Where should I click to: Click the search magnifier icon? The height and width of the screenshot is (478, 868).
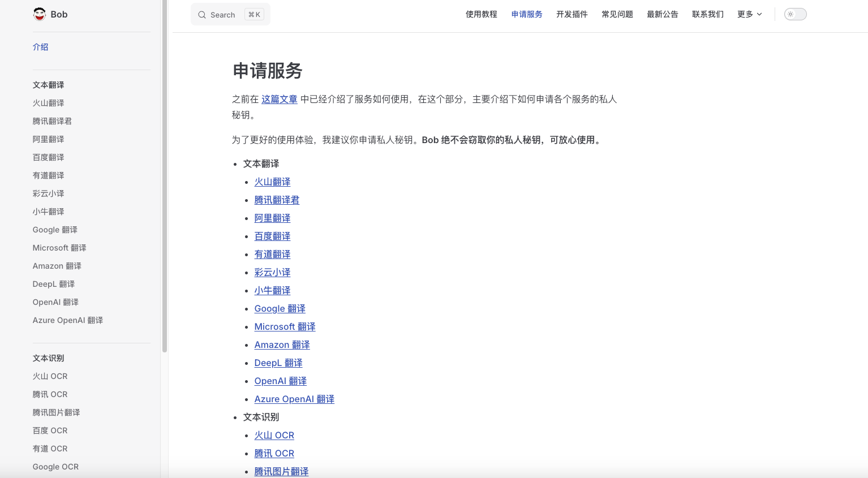click(202, 15)
